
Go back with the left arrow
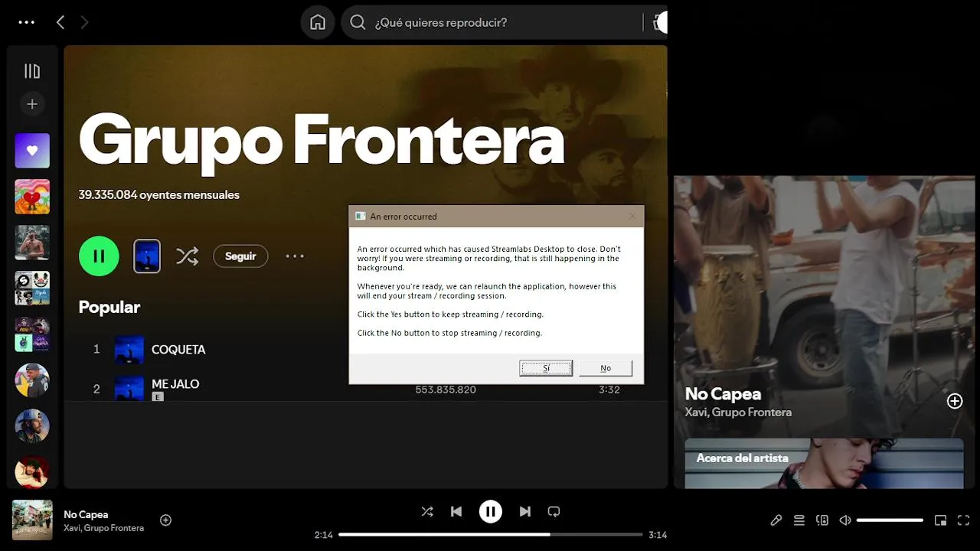pyautogui.click(x=60, y=22)
